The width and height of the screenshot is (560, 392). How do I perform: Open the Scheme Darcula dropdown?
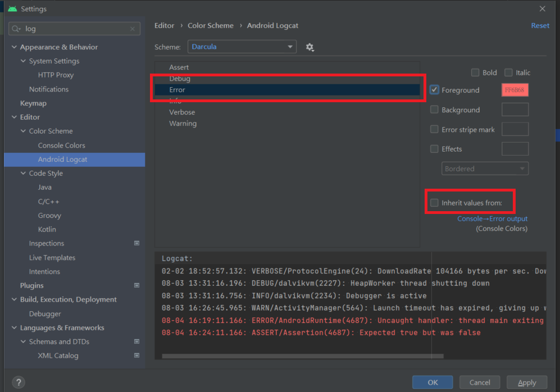242,47
